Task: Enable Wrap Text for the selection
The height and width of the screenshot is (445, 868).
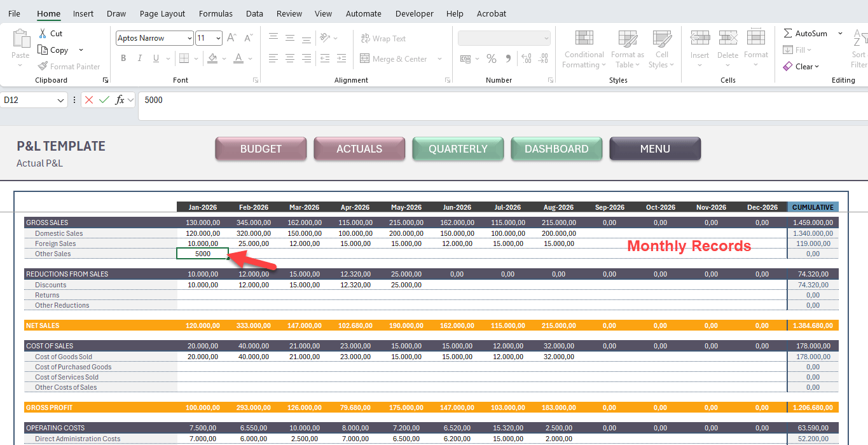Action: pyautogui.click(x=383, y=38)
